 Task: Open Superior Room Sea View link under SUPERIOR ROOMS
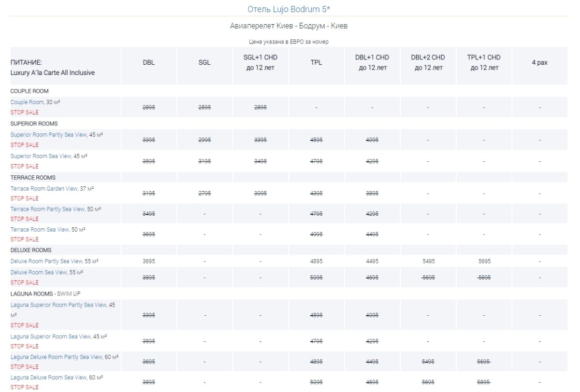click(41, 156)
